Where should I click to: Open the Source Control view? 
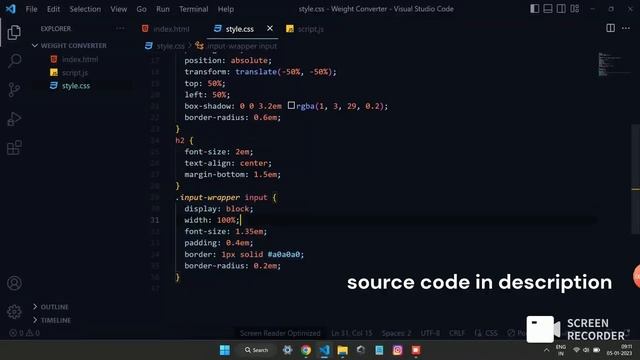point(14,89)
